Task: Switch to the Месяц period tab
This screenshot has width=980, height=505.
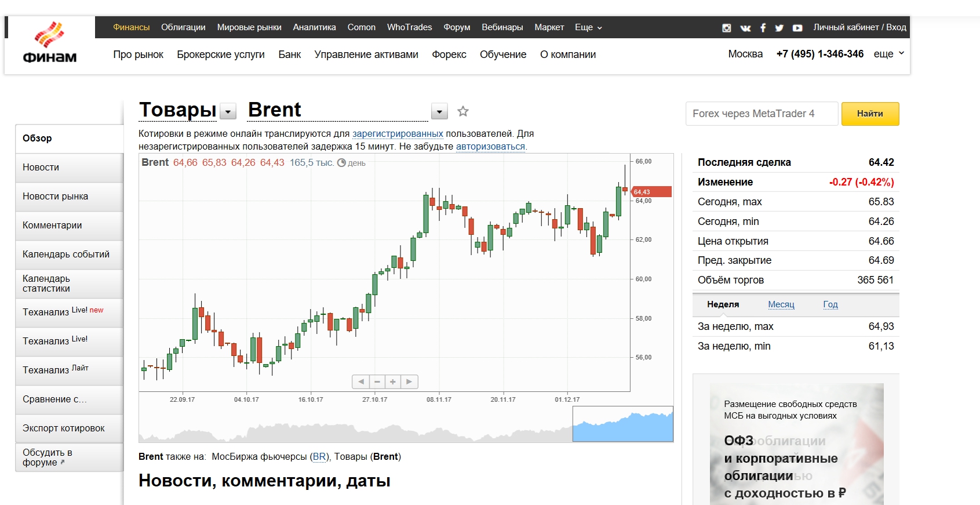Action: pyautogui.click(x=781, y=304)
